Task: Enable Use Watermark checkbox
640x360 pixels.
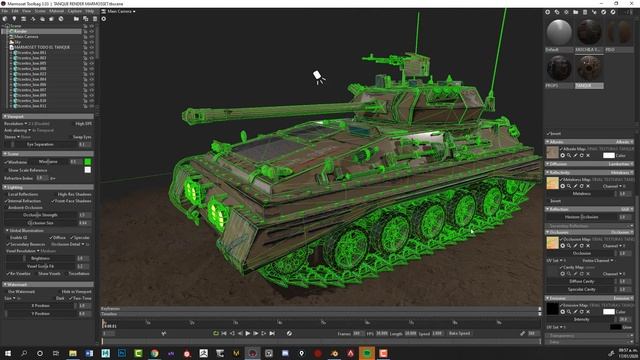Action: [6, 292]
